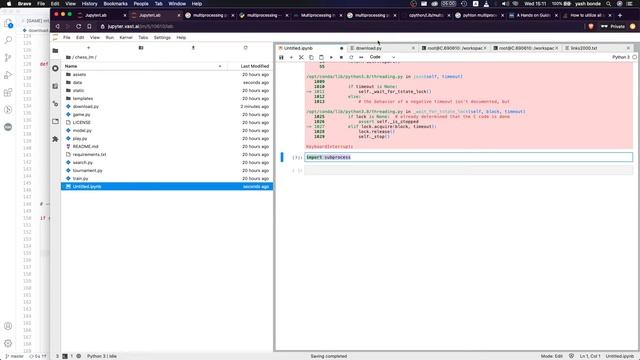Select Untitled.ipynb in file list

tap(167, 187)
